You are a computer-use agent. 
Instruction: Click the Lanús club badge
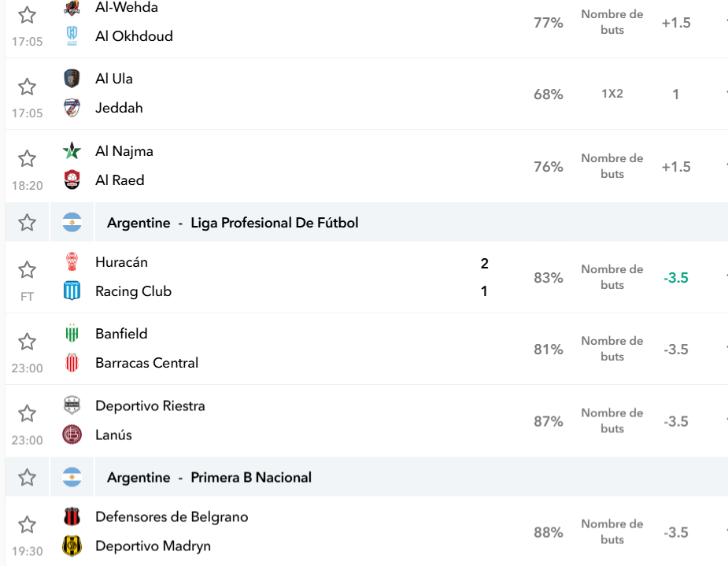coord(72,435)
